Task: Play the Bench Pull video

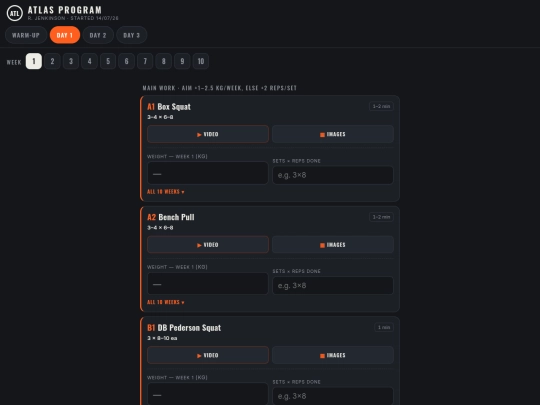Action: pos(208,245)
